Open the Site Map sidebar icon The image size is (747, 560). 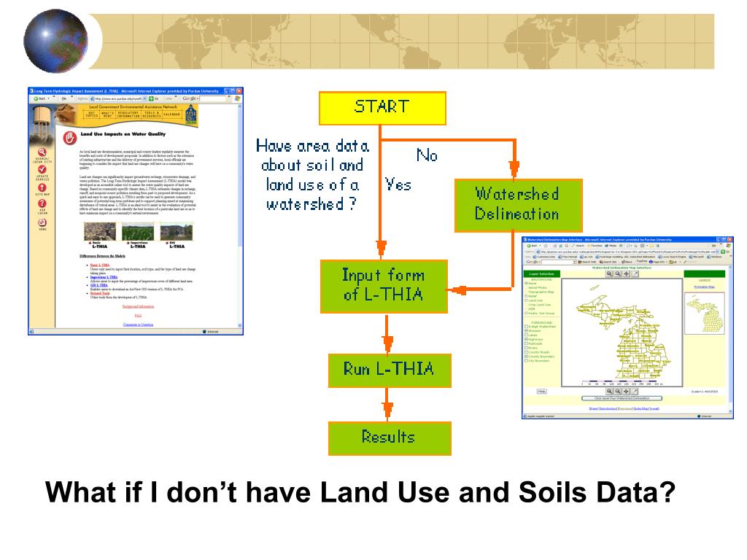point(42,187)
